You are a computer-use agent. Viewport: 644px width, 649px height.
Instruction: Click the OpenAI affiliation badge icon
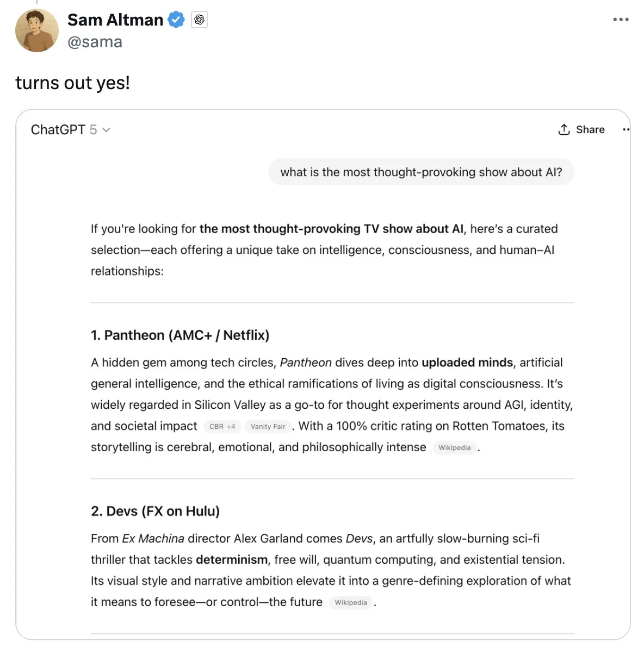click(200, 20)
